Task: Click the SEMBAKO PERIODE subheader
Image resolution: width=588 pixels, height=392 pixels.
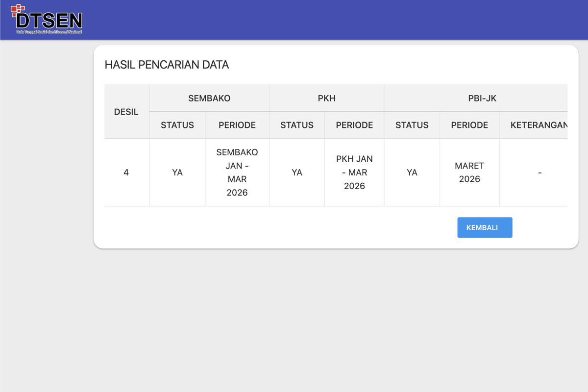Action: tap(237, 125)
